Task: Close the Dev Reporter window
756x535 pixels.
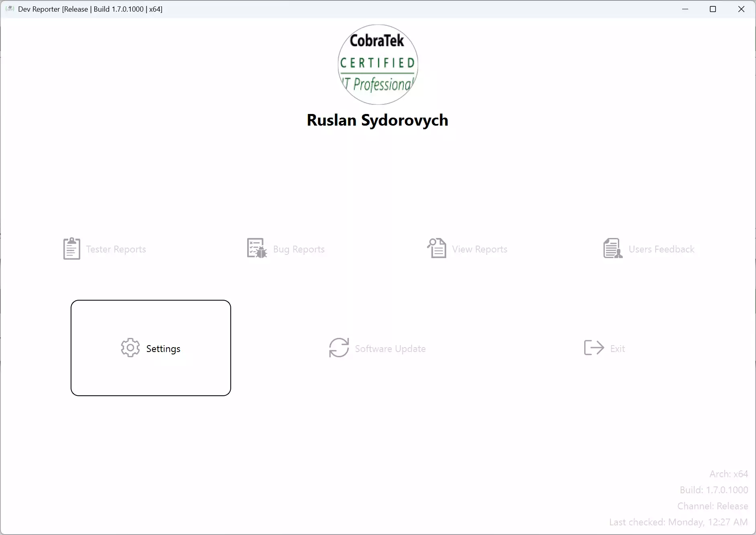Action: [x=741, y=9]
